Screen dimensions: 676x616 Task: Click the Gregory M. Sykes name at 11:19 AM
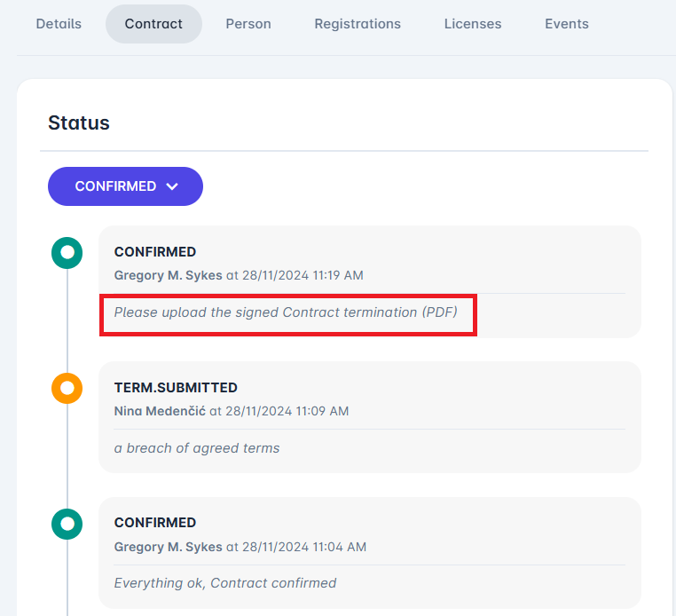(x=169, y=275)
